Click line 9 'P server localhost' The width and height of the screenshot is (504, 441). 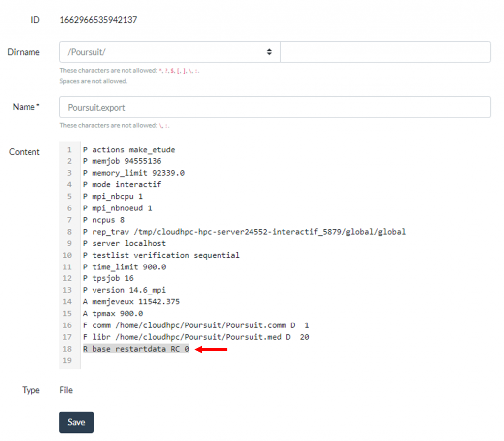[x=125, y=244]
